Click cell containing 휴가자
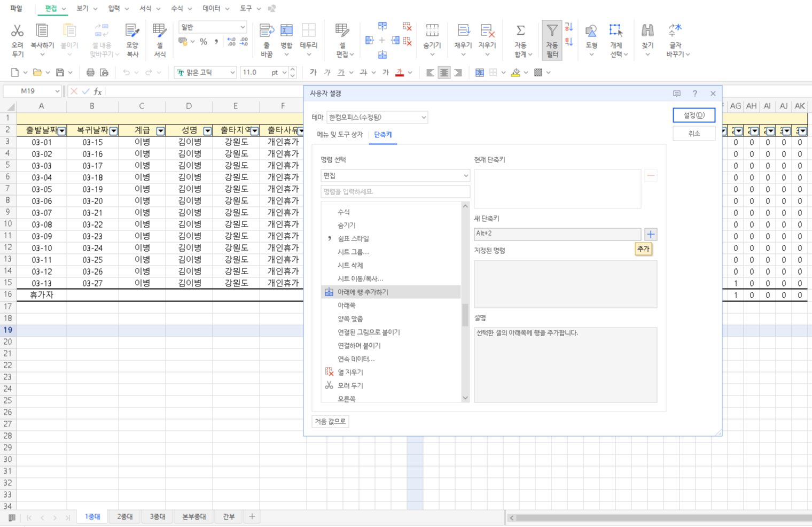Screen dimensions: 812x527 point(42,295)
